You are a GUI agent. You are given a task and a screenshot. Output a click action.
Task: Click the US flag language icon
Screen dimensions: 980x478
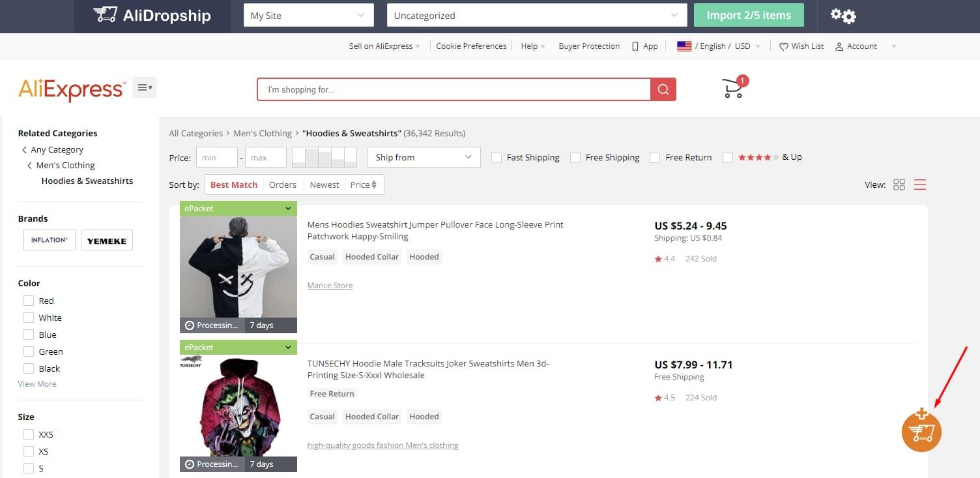click(684, 46)
